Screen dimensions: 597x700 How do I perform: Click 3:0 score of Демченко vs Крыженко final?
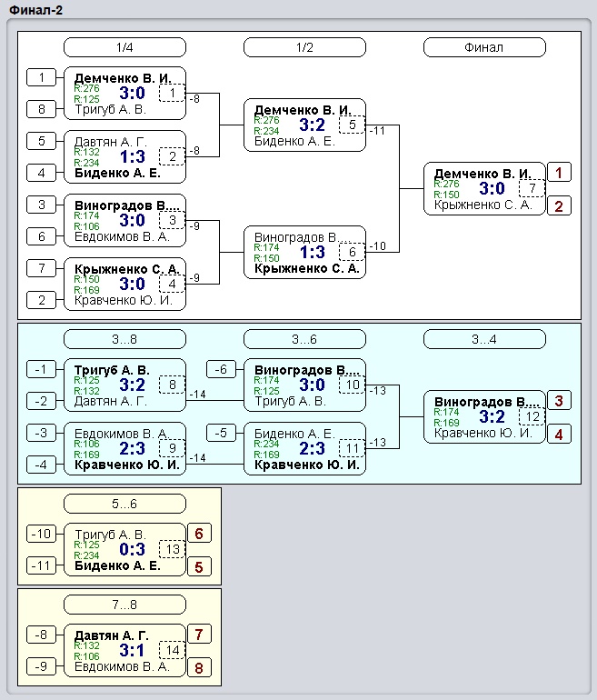tap(492, 188)
